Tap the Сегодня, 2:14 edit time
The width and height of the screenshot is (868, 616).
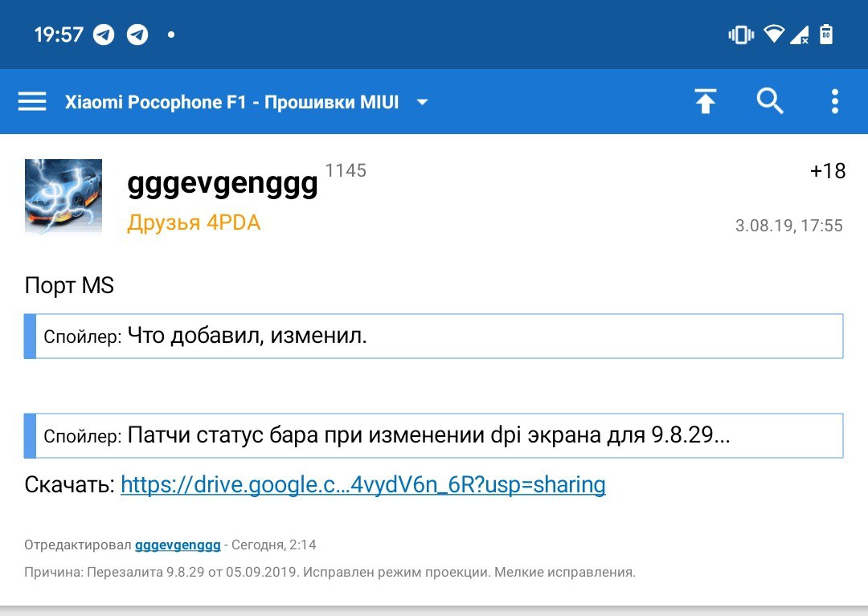tap(274, 545)
